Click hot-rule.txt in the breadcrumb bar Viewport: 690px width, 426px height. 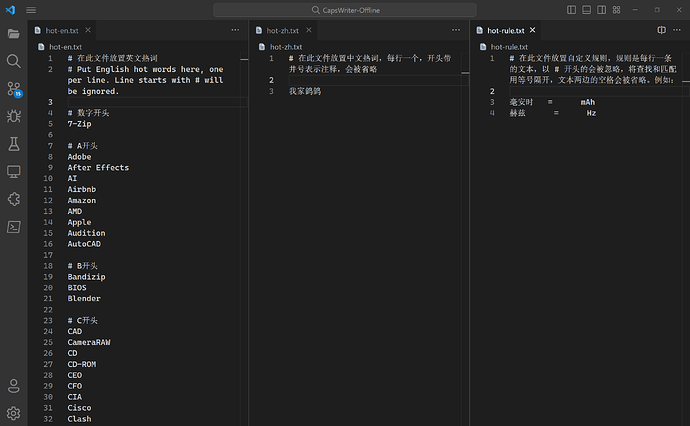click(x=508, y=47)
